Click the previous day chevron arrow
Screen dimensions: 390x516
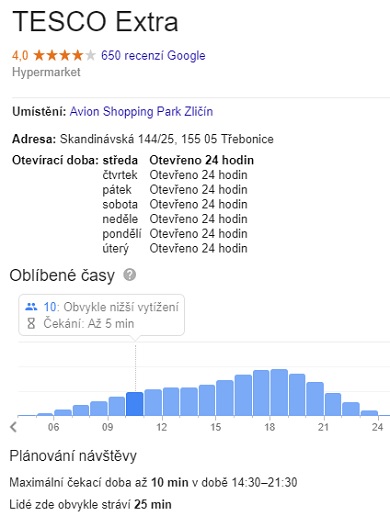point(13,427)
